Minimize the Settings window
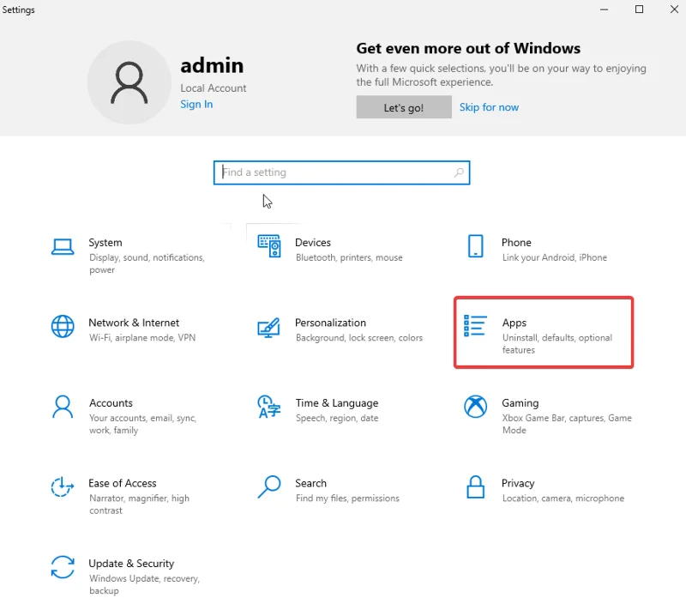The height and width of the screenshot is (616, 686). 605,9
